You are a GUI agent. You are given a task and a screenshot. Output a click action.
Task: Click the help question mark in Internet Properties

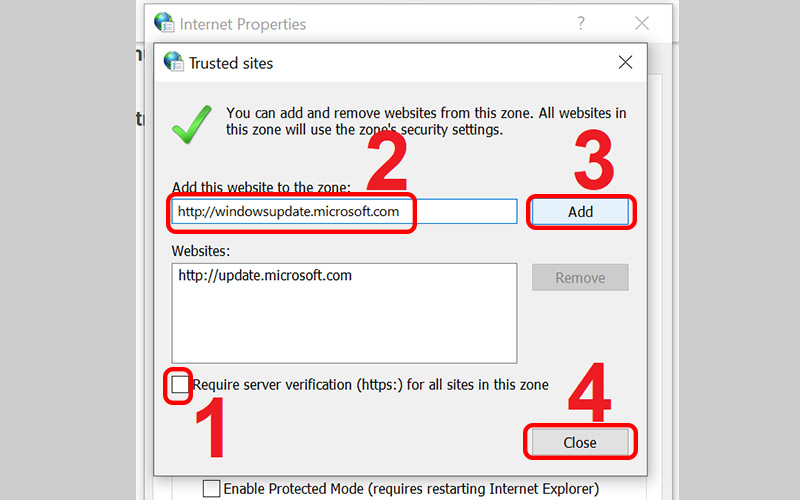pos(581,23)
